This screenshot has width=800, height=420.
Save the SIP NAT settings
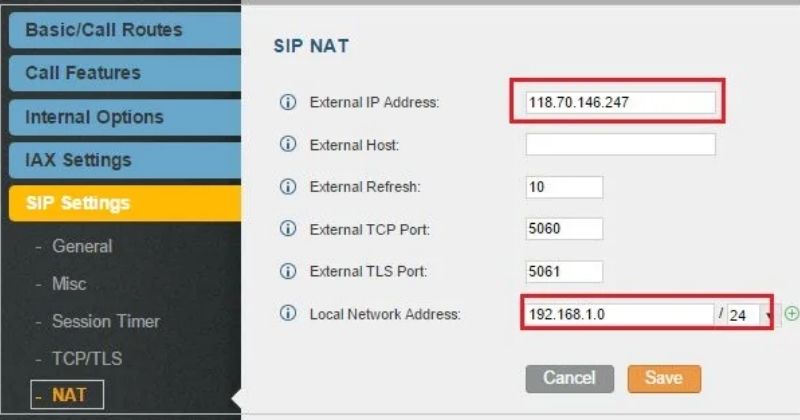[664, 379]
